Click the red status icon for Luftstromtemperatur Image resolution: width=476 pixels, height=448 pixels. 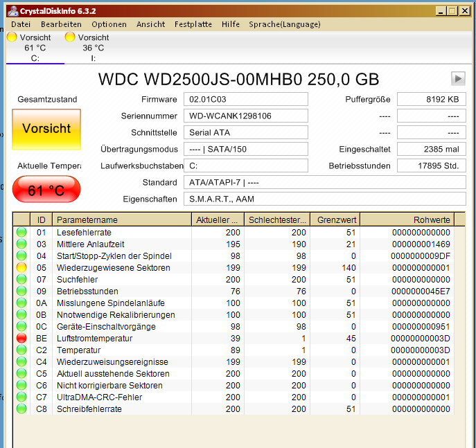[21, 338]
